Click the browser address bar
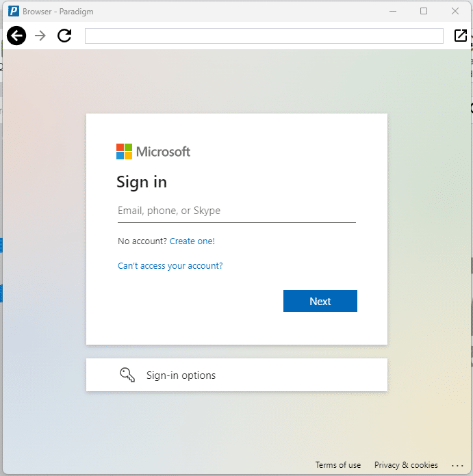 point(264,36)
